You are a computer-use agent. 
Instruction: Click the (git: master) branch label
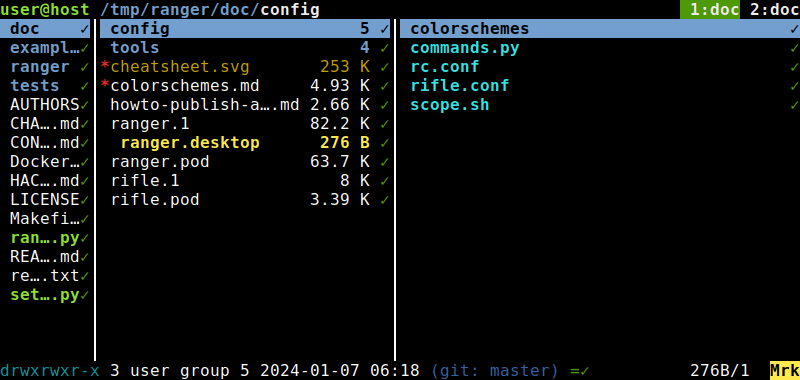pos(495,370)
